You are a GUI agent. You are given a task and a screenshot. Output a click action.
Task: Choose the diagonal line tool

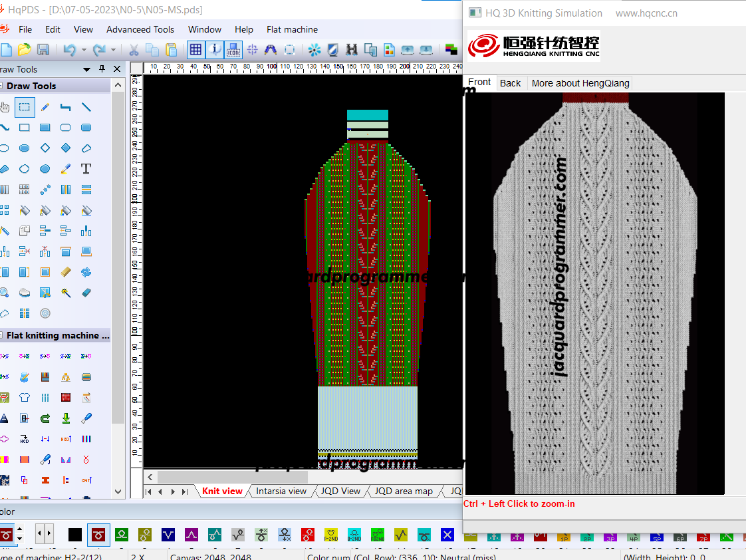86,107
